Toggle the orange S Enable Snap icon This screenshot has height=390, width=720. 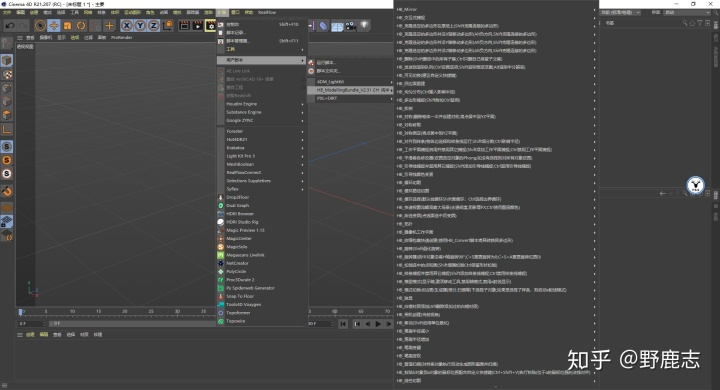click(x=7, y=160)
